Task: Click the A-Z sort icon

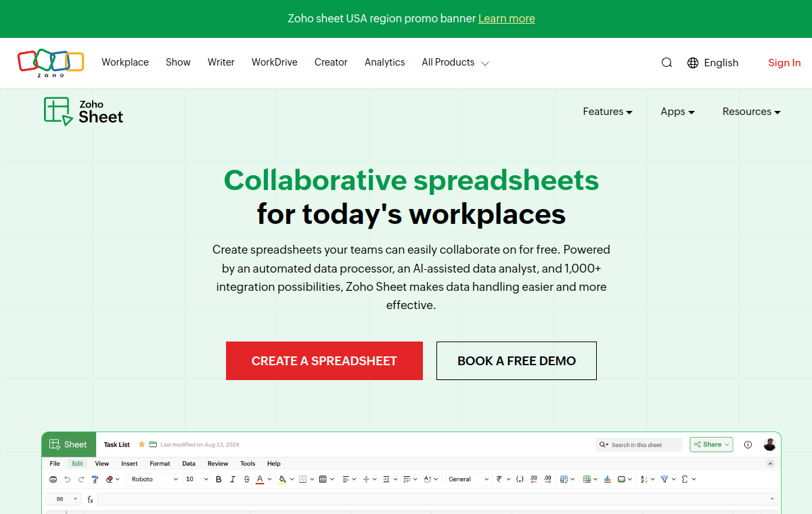Action: 644,480
